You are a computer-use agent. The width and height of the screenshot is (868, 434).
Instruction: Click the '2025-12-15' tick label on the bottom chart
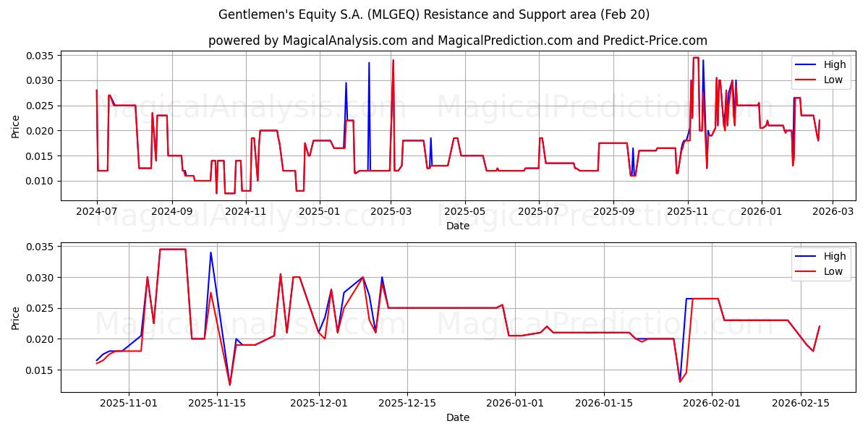pos(408,403)
